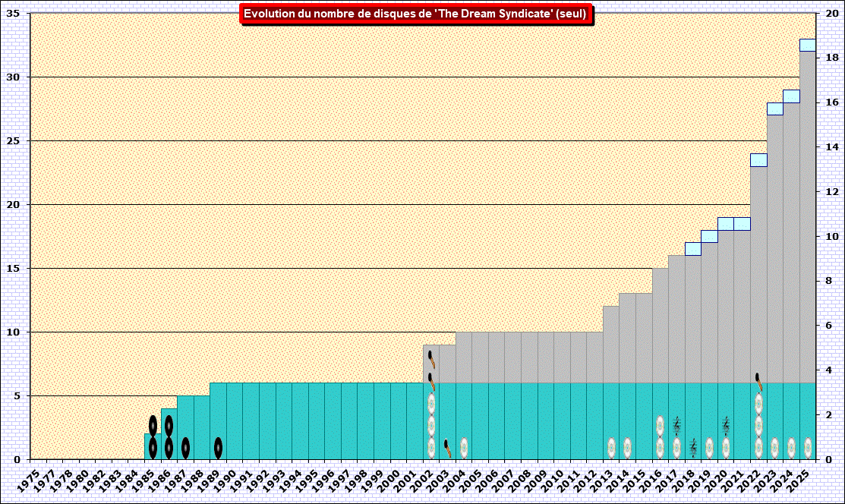Image resolution: width=845 pixels, height=504 pixels.
Task: Click the microphone icon in the 2003 column
Action: [x=447, y=448]
